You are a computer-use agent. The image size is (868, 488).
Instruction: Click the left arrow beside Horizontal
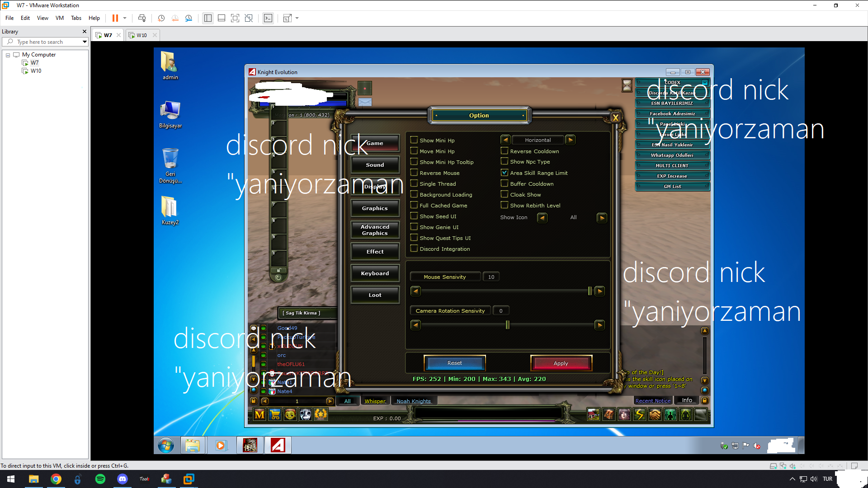[x=505, y=140]
